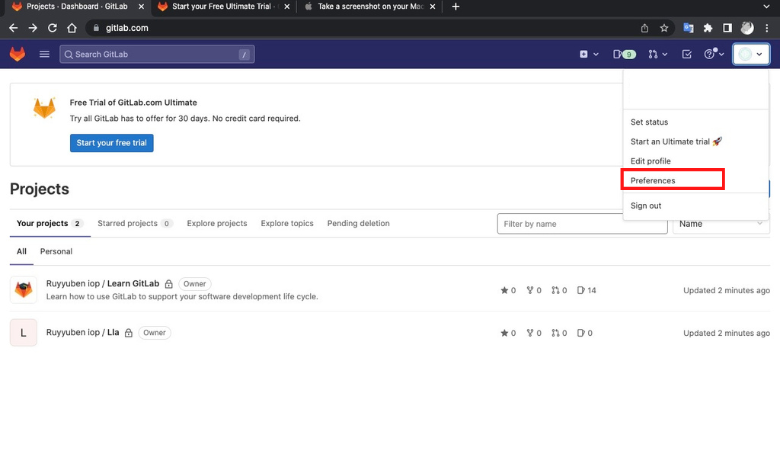Image resolution: width=780 pixels, height=470 pixels.
Task: Open Ruyyuben iop / Lla project link
Action: point(83,332)
